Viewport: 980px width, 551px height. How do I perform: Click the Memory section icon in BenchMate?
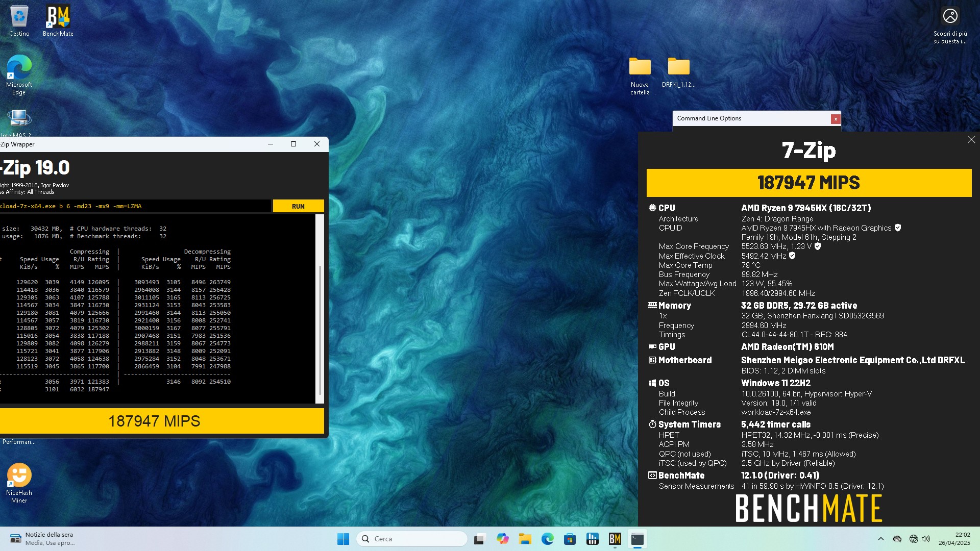pos(652,305)
